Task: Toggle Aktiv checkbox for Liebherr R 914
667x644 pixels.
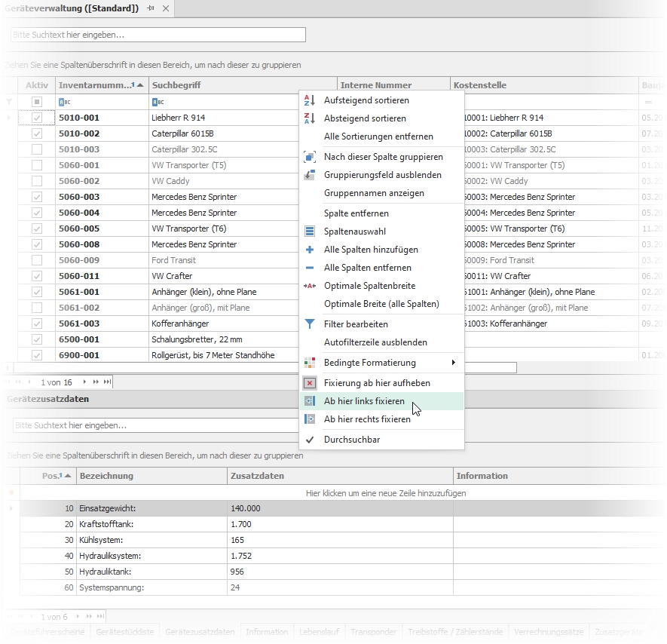Action: pyautogui.click(x=37, y=118)
